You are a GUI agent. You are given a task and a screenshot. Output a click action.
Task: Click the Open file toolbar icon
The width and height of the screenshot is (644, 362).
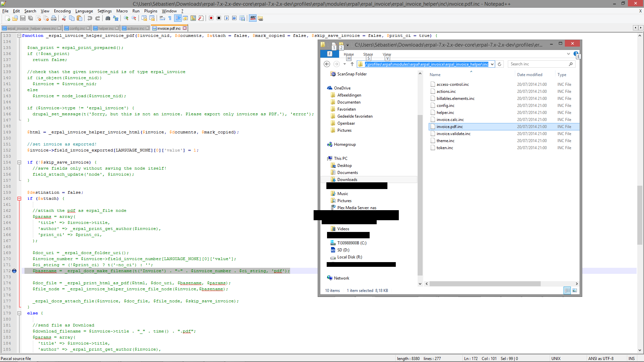click(15, 18)
